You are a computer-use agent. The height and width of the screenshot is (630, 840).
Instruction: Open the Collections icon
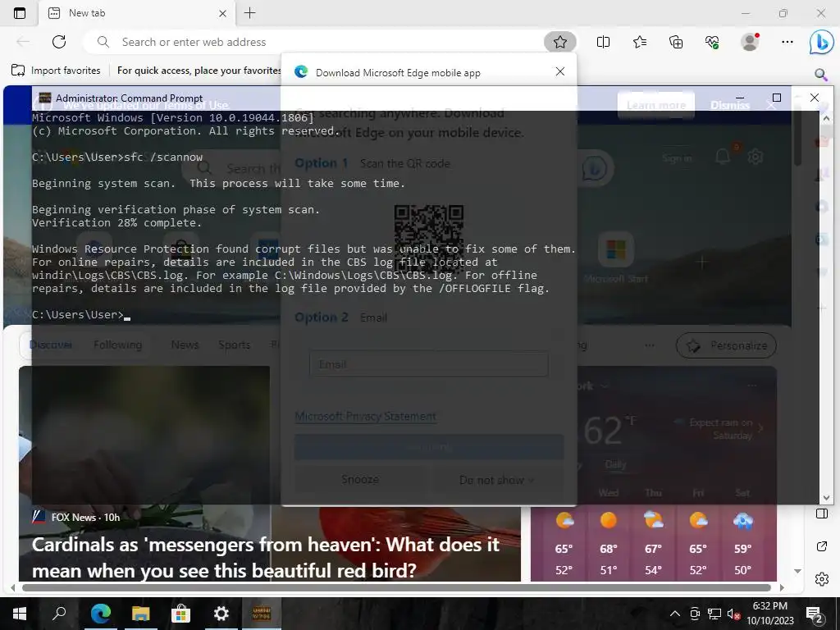coord(676,42)
